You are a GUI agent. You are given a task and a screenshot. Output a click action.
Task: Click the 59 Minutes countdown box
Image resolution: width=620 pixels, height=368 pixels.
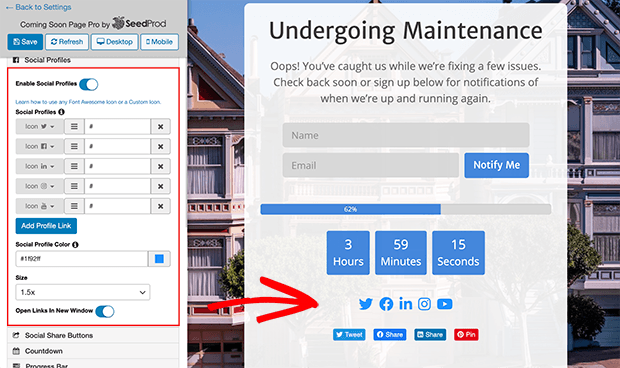click(401, 253)
